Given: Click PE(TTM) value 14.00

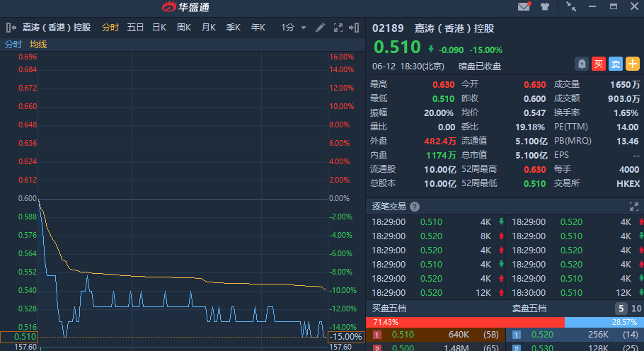Looking at the screenshot, I should [627, 127].
